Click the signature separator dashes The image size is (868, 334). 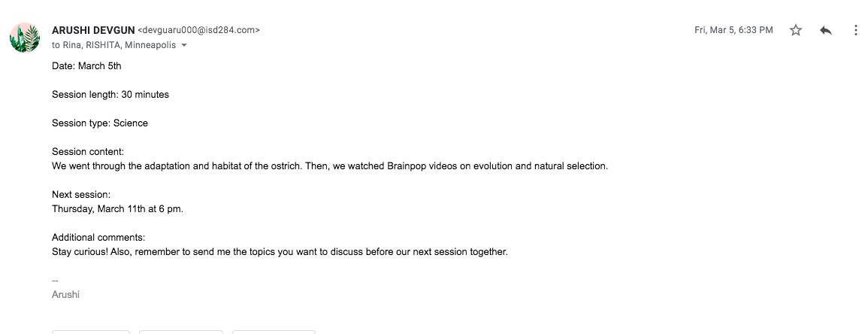tap(55, 281)
